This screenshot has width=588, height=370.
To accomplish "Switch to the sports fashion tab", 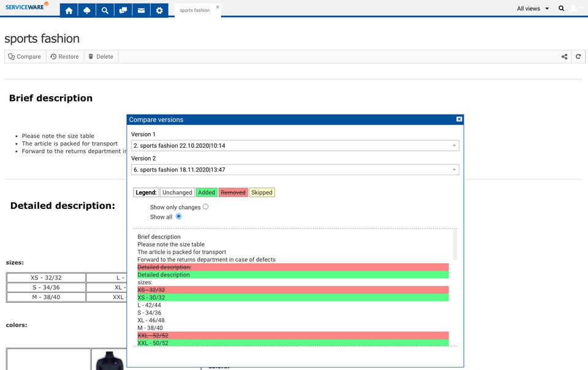I will [x=194, y=10].
